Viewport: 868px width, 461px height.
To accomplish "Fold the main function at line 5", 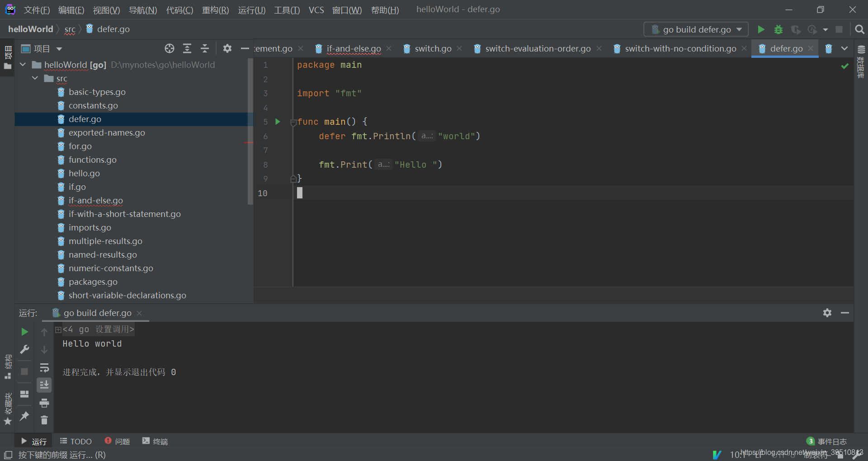I will [x=293, y=122].
